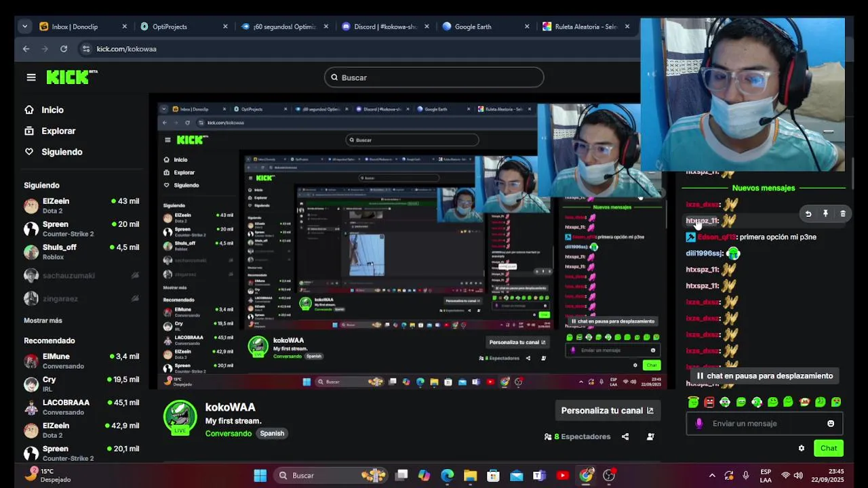Open YouTube app on the taskbar

tap(562, 475)
